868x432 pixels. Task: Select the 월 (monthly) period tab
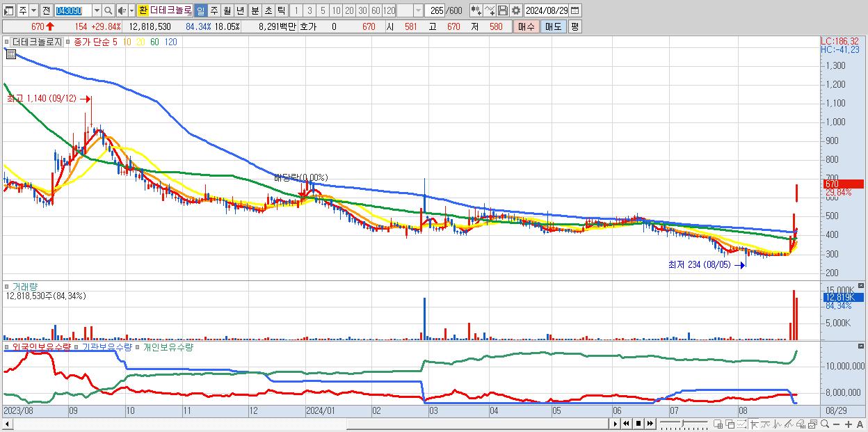227,10
